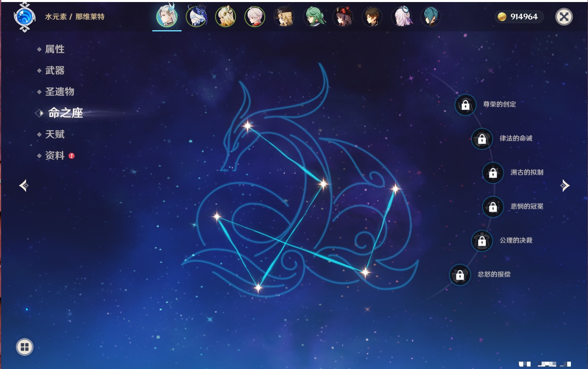588x369 pixels.
Task: Open the grid menu button at bottom-left
Action: [24, 347]
